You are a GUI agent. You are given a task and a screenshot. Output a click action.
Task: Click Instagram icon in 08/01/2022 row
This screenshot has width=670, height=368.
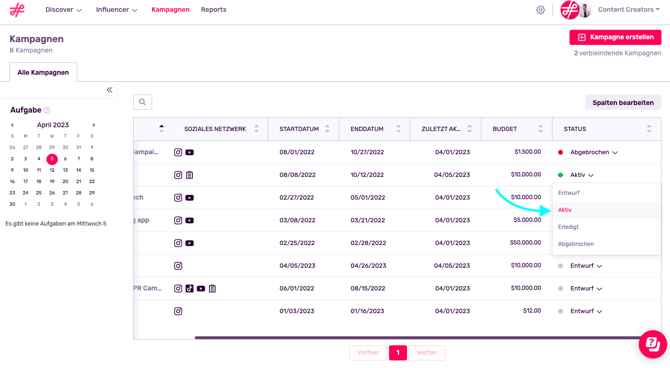[x=178, y=152]
